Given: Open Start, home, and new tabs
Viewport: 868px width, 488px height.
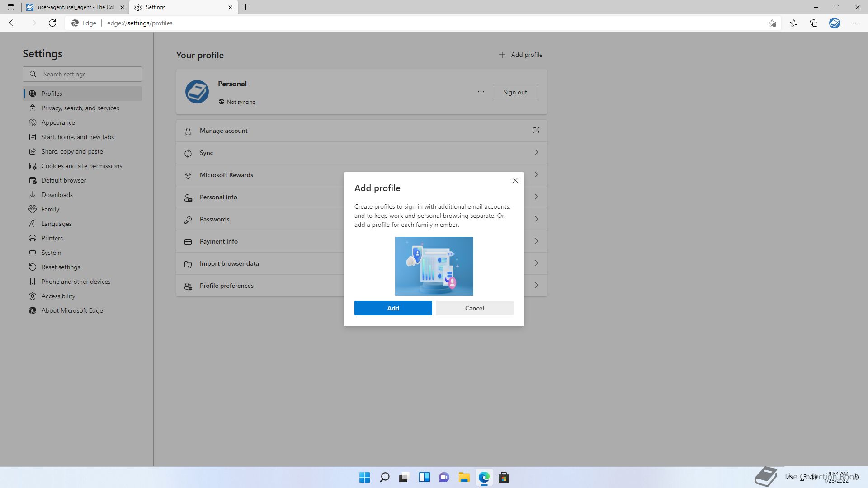Looking at the screenshot, I should (x=82, y=137).
